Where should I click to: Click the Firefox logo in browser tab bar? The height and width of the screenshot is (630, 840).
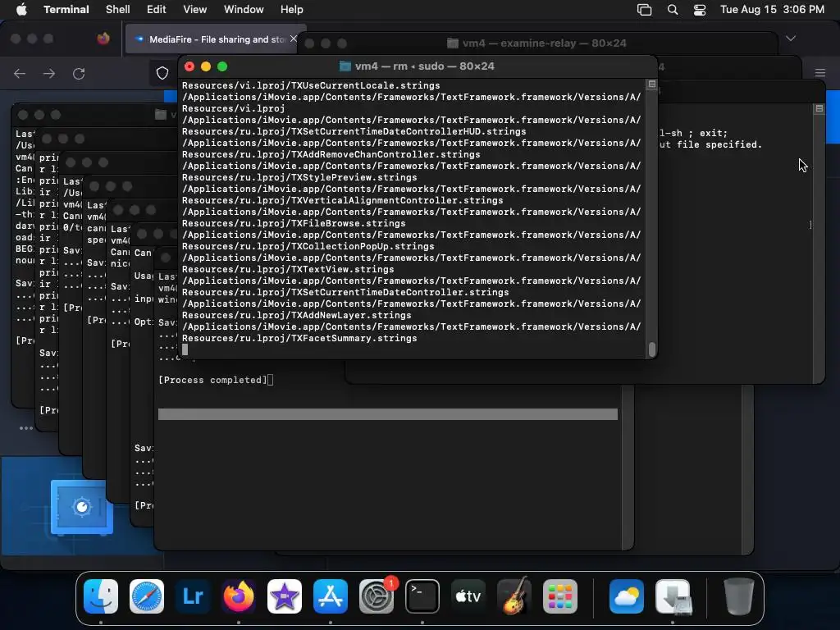click(x=103, y=39)
